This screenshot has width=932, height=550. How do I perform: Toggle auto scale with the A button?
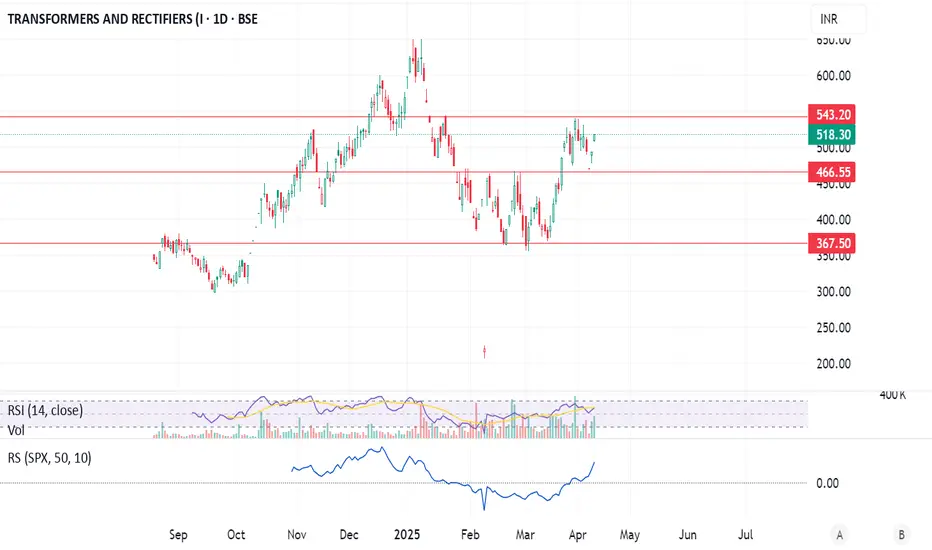pos(839,535)
